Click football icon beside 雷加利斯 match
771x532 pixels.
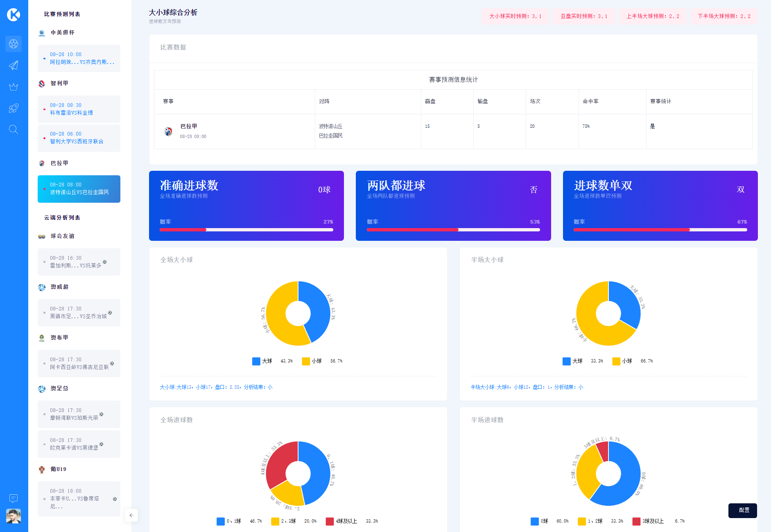[x=104, y=262]
